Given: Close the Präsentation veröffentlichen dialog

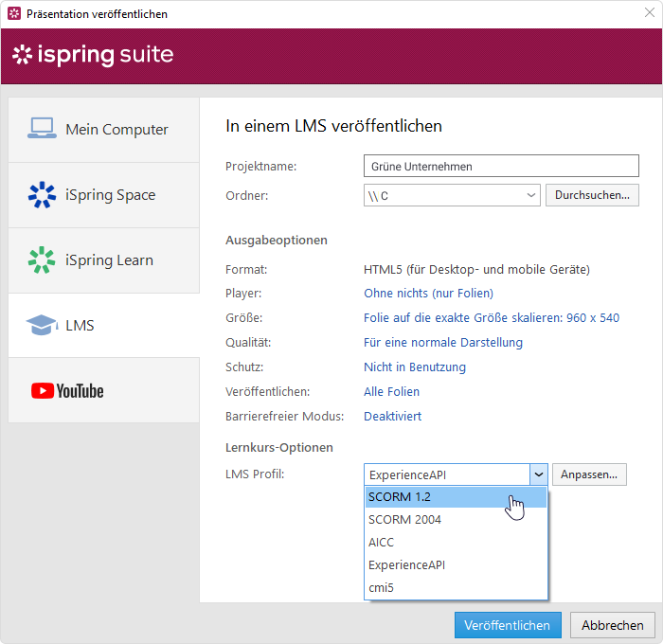Looking at the screenshot, I should [650, 12].
